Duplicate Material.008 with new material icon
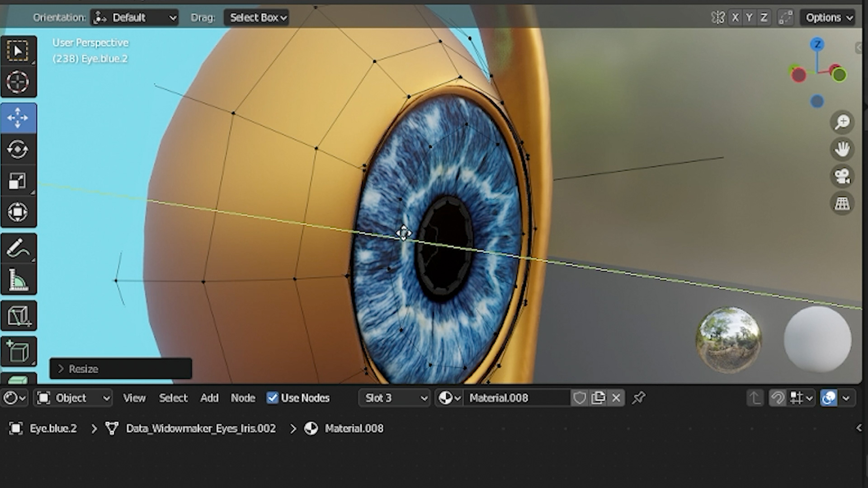 [598, 398]
